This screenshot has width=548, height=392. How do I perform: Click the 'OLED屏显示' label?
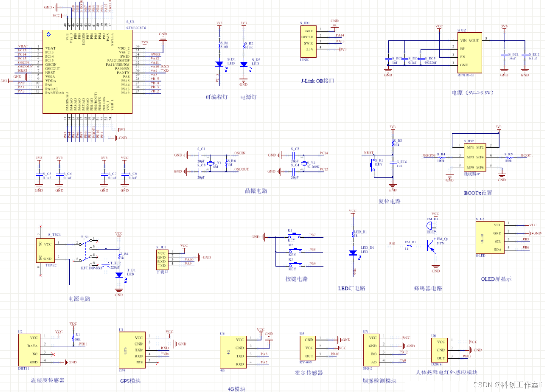(496, 279)
